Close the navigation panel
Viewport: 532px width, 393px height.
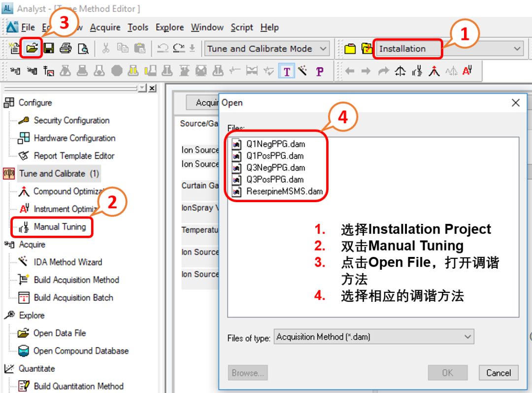152,88
